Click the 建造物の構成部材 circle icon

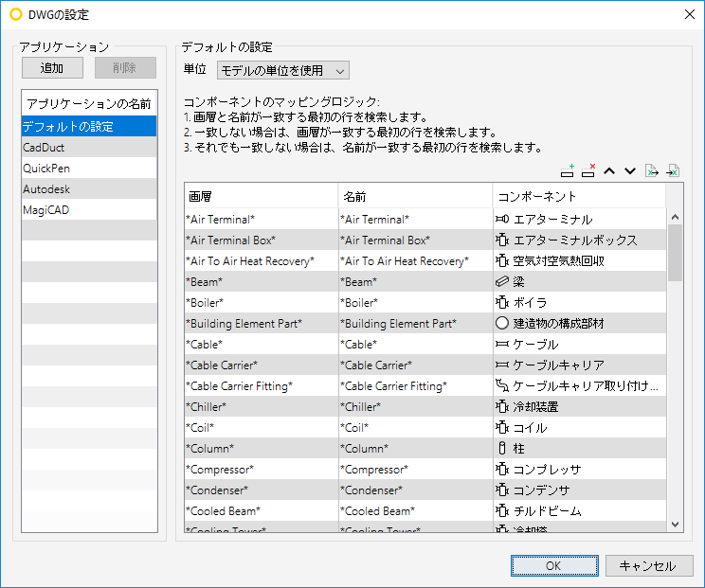pyautogui.click(x=502, y=324)
